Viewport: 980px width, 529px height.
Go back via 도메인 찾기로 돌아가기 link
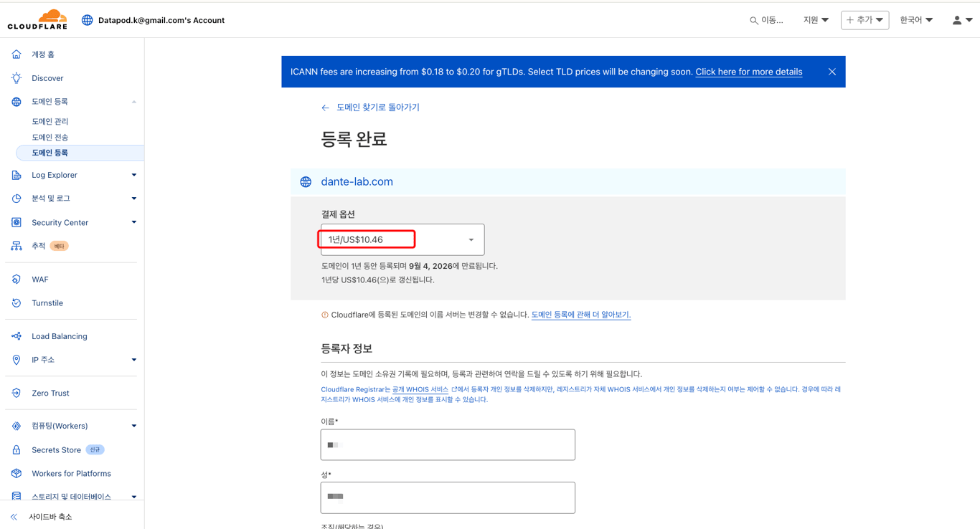(378, 108)
